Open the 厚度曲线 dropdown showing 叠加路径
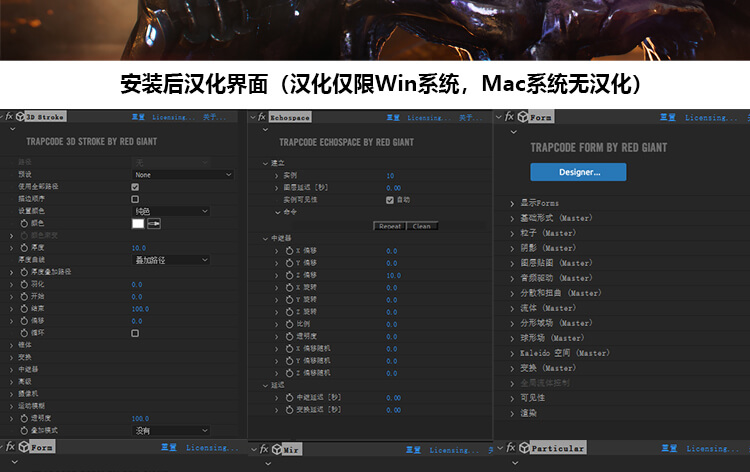 171,260
